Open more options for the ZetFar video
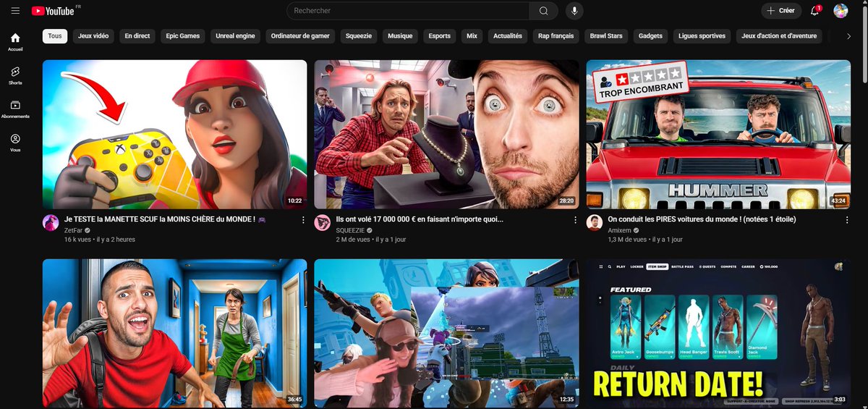The image size is (868, 409). point(304,219)
